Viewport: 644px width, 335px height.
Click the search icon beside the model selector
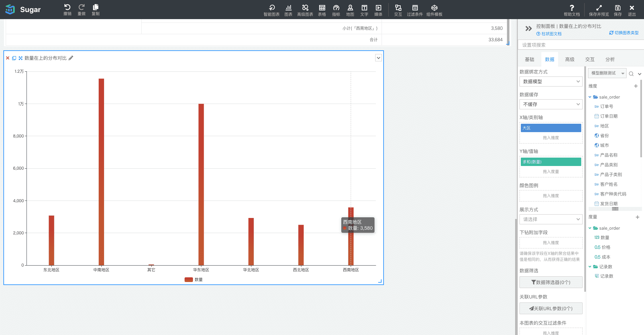pos(631,74)
